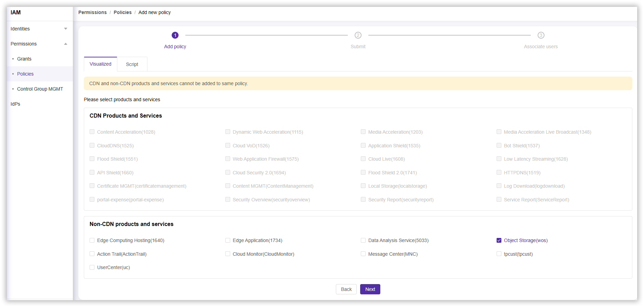Click step 2 Submit circle icon
Screen dimensions: 644x307
pyautogui.click(x=358, y=35)
